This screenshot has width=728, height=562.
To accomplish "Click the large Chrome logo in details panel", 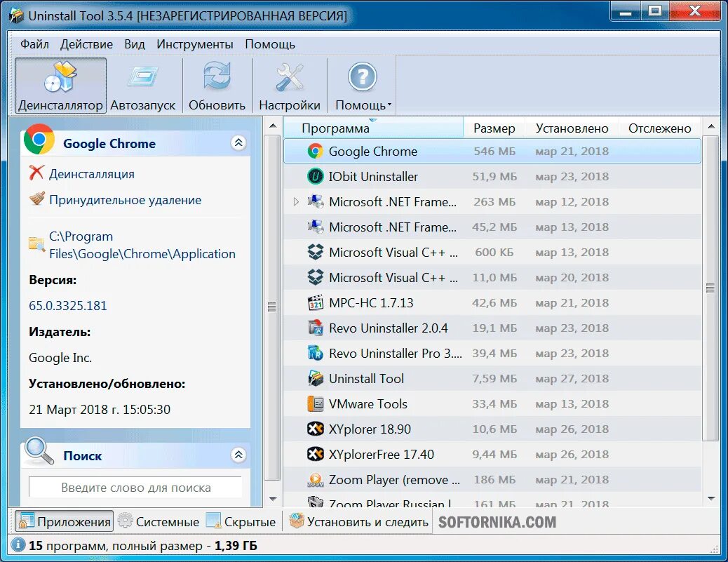I will 39,140.
